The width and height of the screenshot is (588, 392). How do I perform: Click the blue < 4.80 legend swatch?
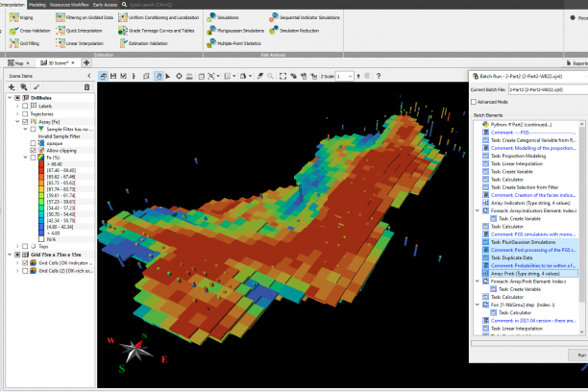coord(41,233)
